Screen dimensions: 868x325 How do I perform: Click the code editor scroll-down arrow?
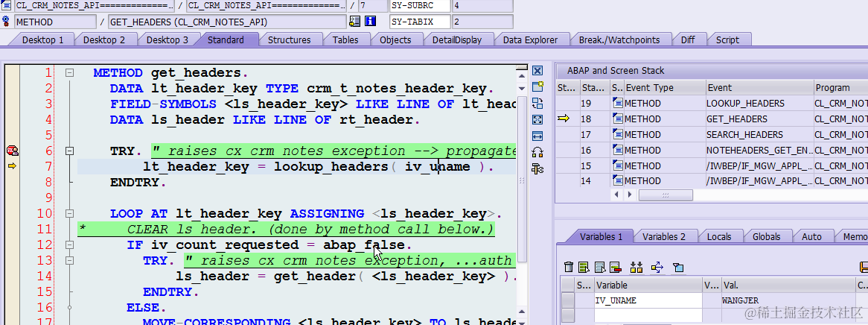[521, 89]
